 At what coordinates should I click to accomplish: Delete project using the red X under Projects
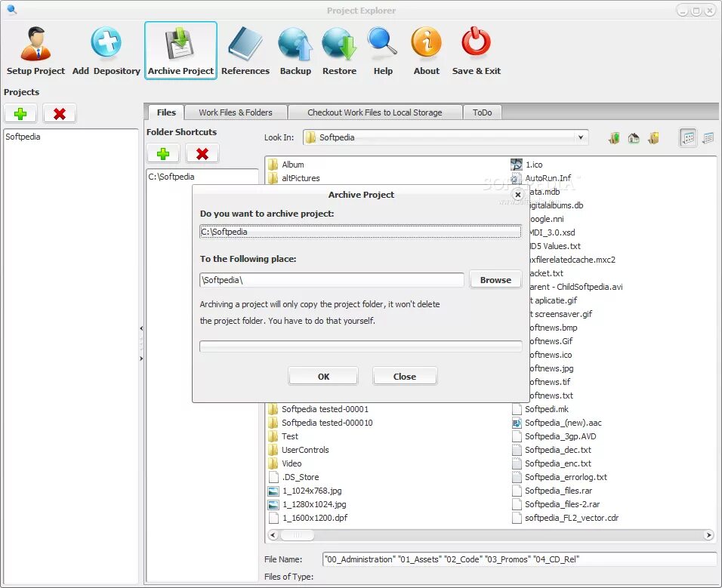pos(60,114)
